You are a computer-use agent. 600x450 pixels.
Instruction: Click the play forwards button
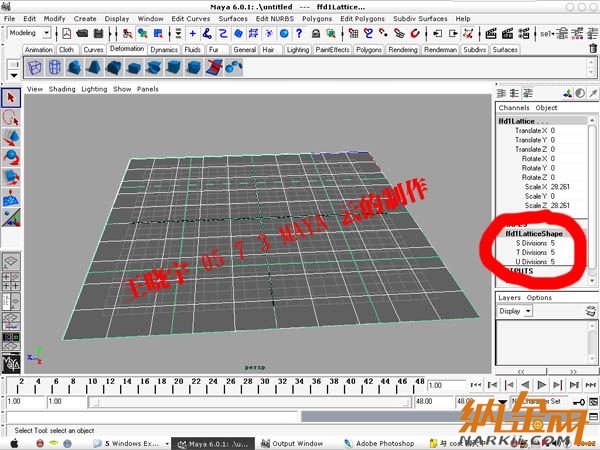click(x=541, y=385)
